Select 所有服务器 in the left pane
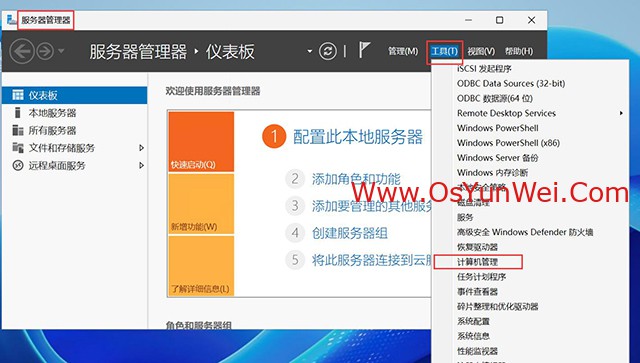The image size is (640, 363). pos(74,130)
